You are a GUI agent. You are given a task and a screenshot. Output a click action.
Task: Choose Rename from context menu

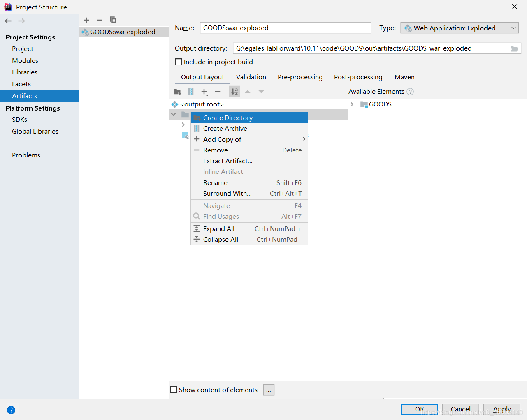pos(249,182)
